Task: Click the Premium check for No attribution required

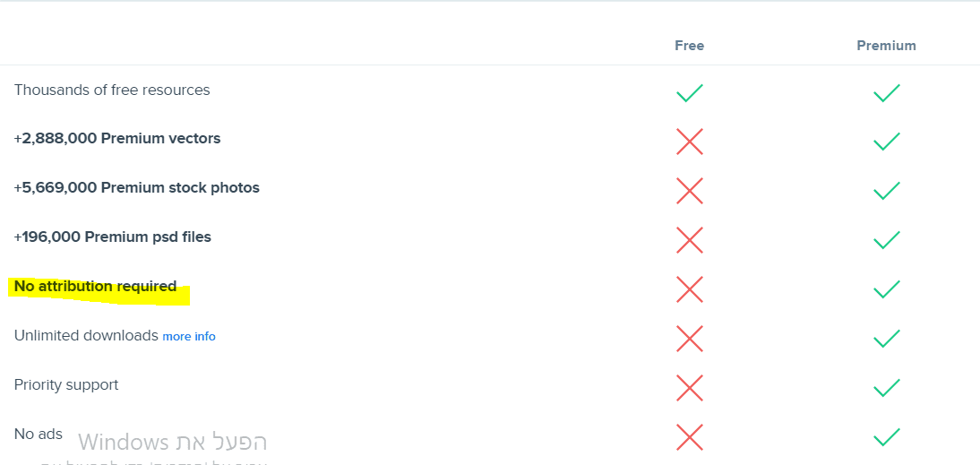Action: point(886,289)
